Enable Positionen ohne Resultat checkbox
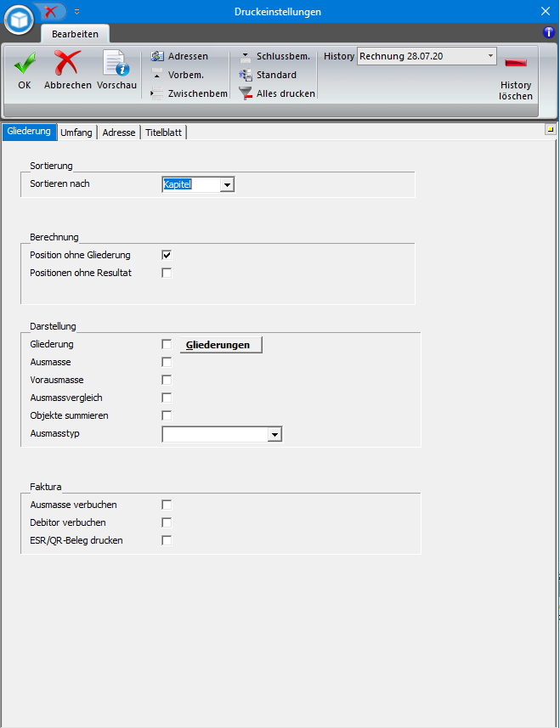The image size is (560, 728). 167,273
